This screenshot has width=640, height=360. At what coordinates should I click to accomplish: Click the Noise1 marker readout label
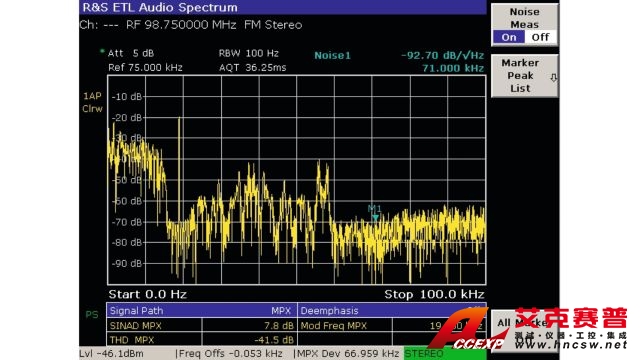click(332, 56)
